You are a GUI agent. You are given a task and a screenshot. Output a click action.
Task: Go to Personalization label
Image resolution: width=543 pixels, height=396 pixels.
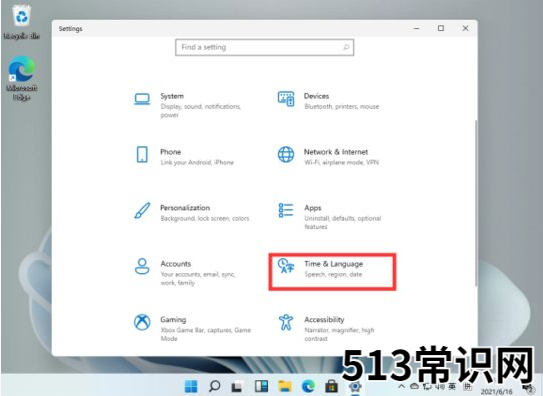185,208
